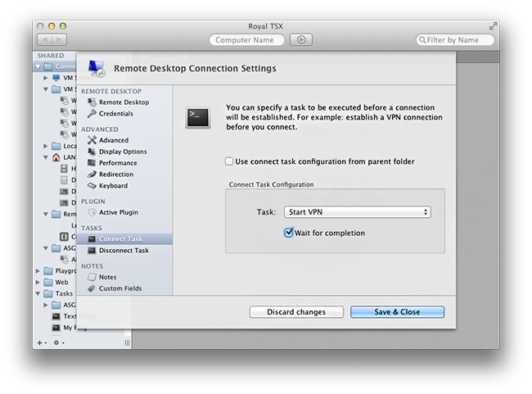The image size is (532, 394).
Task: Toggle full screen with the arrows icon
Action: point(493,26)
